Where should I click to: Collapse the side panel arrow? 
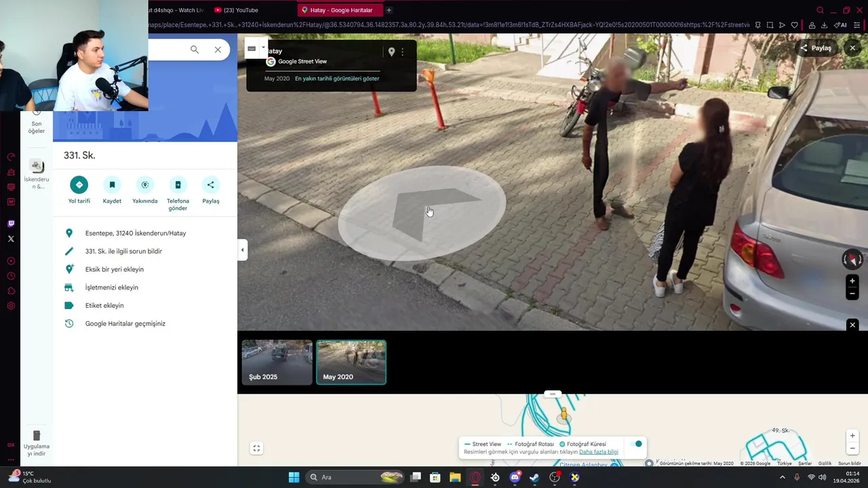click(x=242, y=250)
